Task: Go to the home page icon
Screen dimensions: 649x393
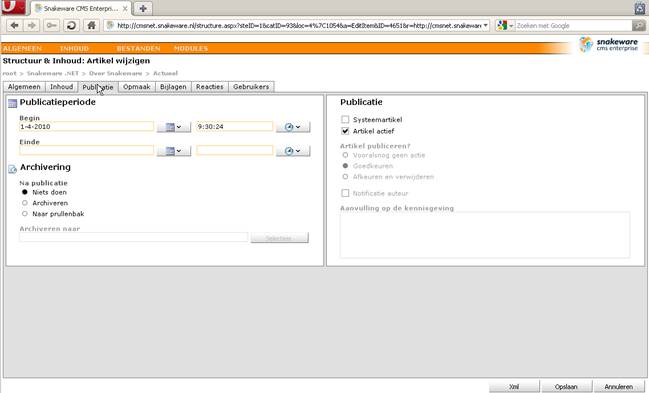Action: [91, 25]
